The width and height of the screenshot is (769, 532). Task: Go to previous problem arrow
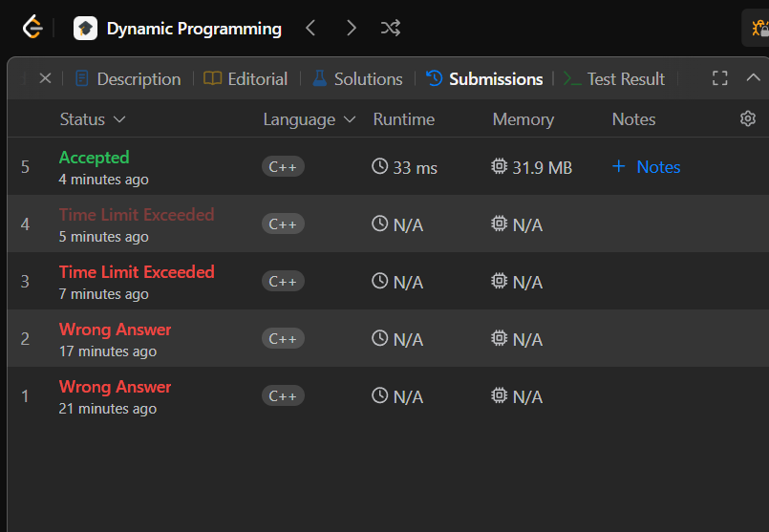coord(310,28)
